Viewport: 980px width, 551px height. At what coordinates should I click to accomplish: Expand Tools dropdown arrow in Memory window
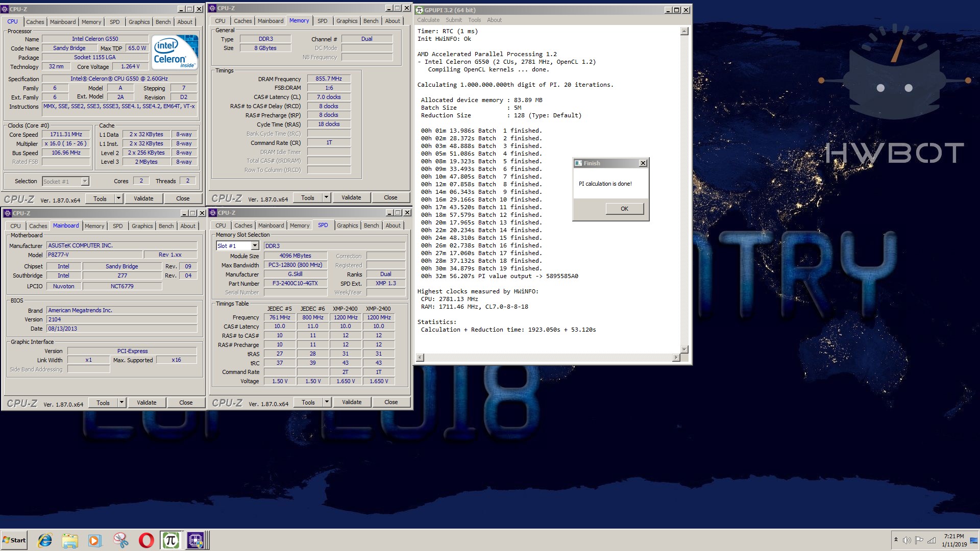tap(327, 197)
